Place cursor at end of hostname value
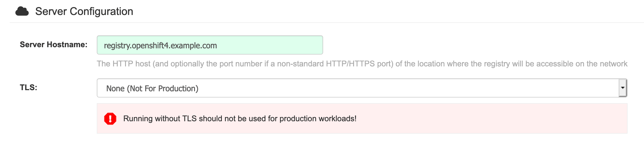Image resolution: width=644 pixels, height=143 pixels. coord(218,45)
